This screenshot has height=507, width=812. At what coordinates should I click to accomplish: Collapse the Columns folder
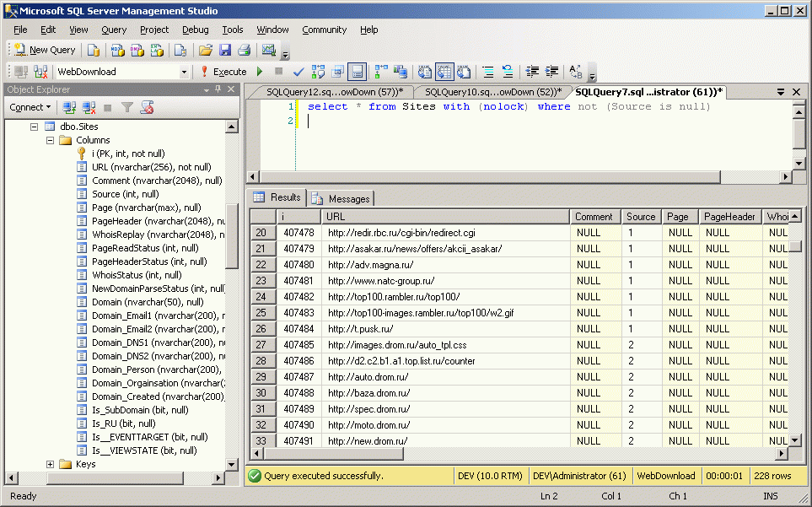[51, 140]
